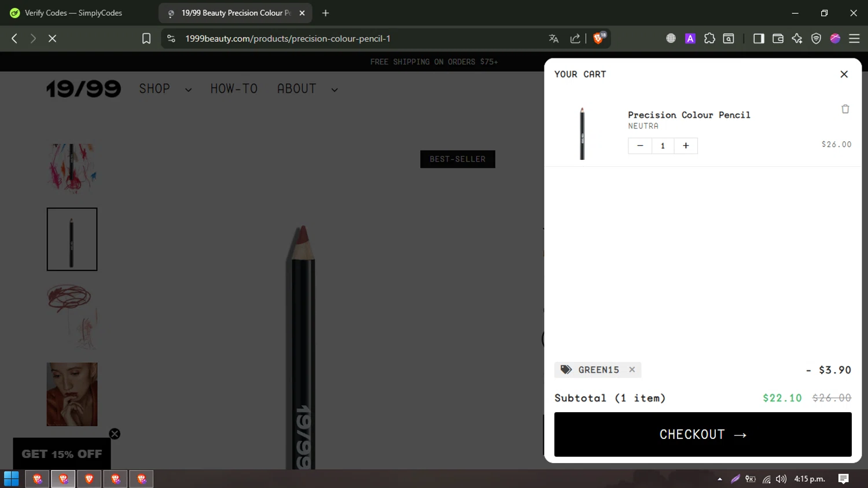Screen dimensions: 868x488
Task: Stop loading the page
Action: pyautogui.click(x=52, y=38)
